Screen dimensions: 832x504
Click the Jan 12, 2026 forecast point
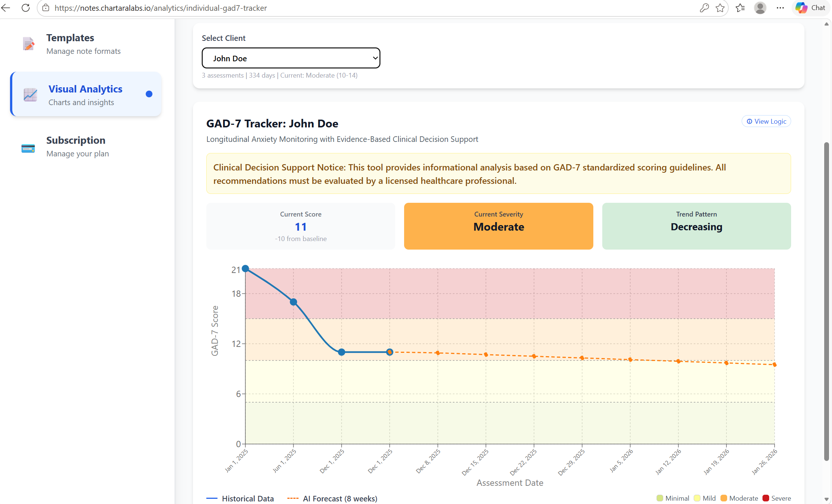[x=678, y=361]
